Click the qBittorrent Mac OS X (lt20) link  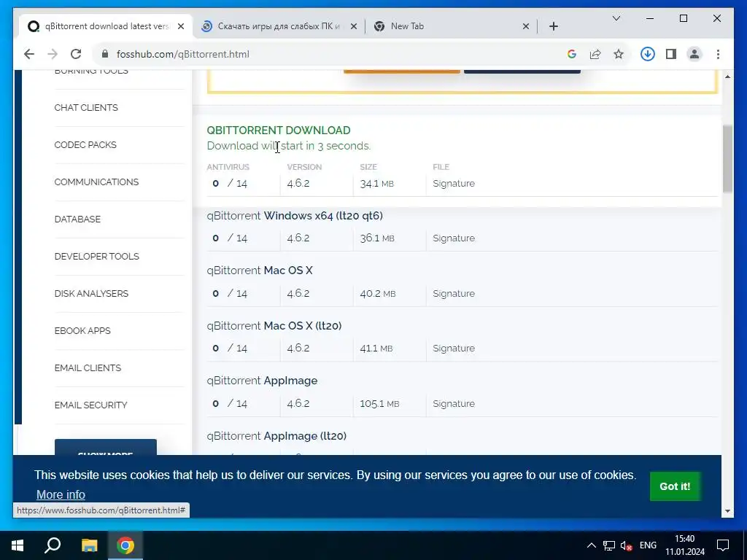(274, 326)
